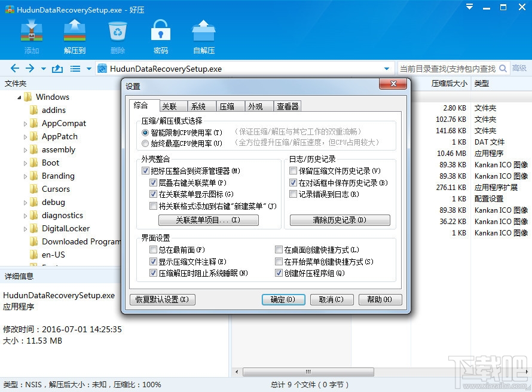The width and height of the screenshot is (532, 392).
Task: Toggle 压缩解压时阻止系统睡眠 checkbox
Action: click(153, 272)
